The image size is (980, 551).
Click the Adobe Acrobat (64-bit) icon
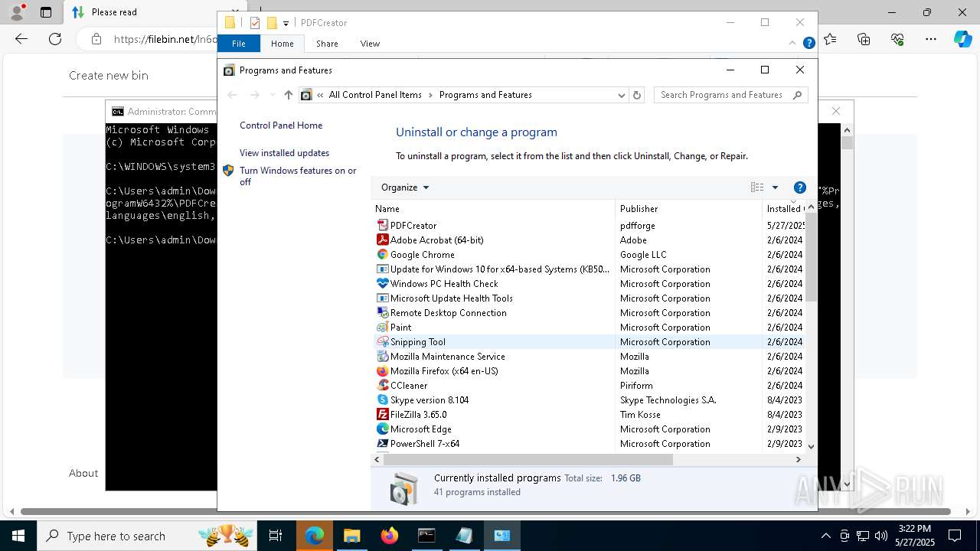(x=383, y=240)
